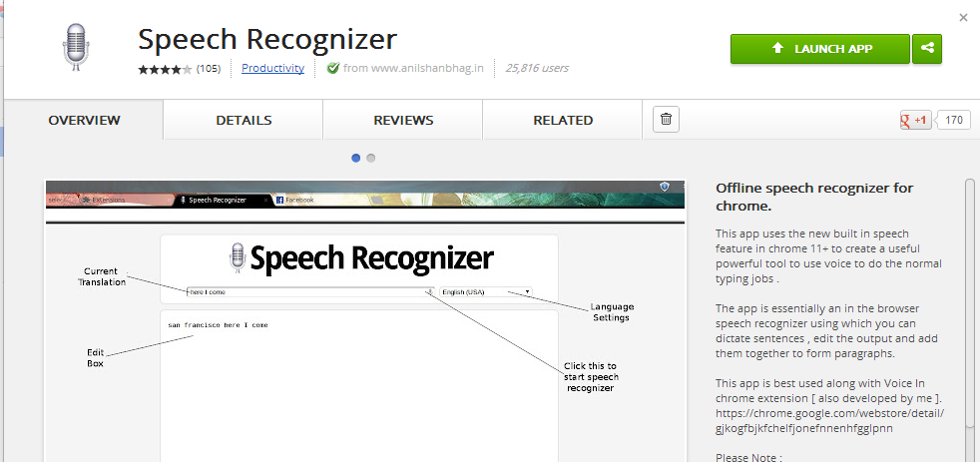The image size is (980, 462).
Task: Click the review count (105)
Action: (x=209, y=69)
